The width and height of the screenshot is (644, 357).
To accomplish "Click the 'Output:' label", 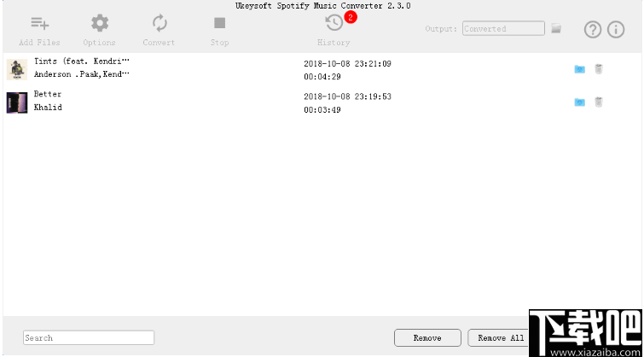I will (x=441, y=29).
